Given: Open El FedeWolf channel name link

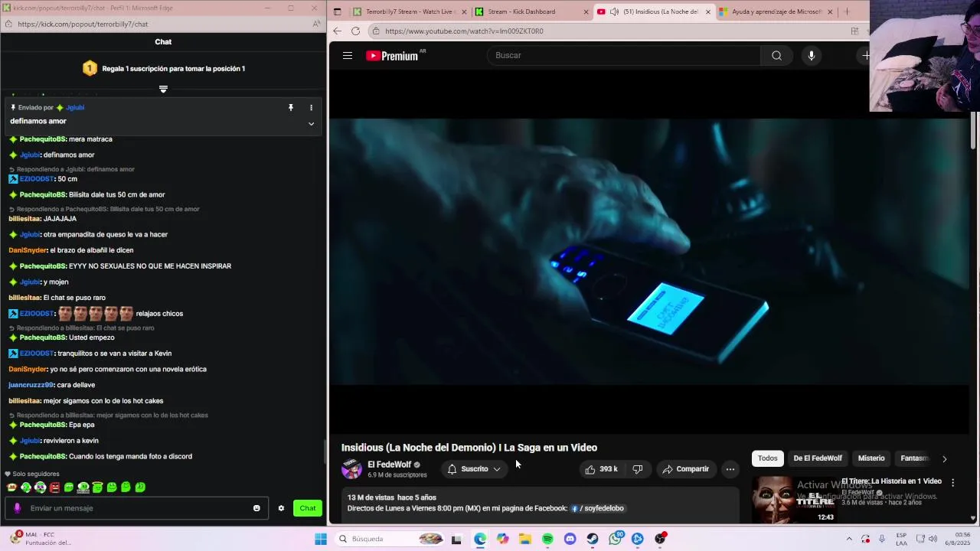Looking at the screenshot, I should coord(390,465).
